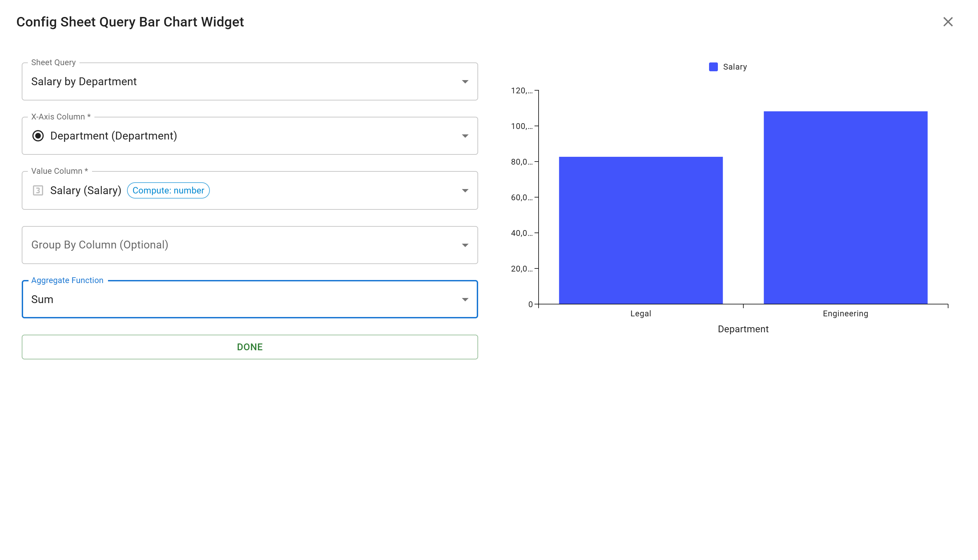
Task: Click the Legal bar in chart
Action: click(640, 231)
